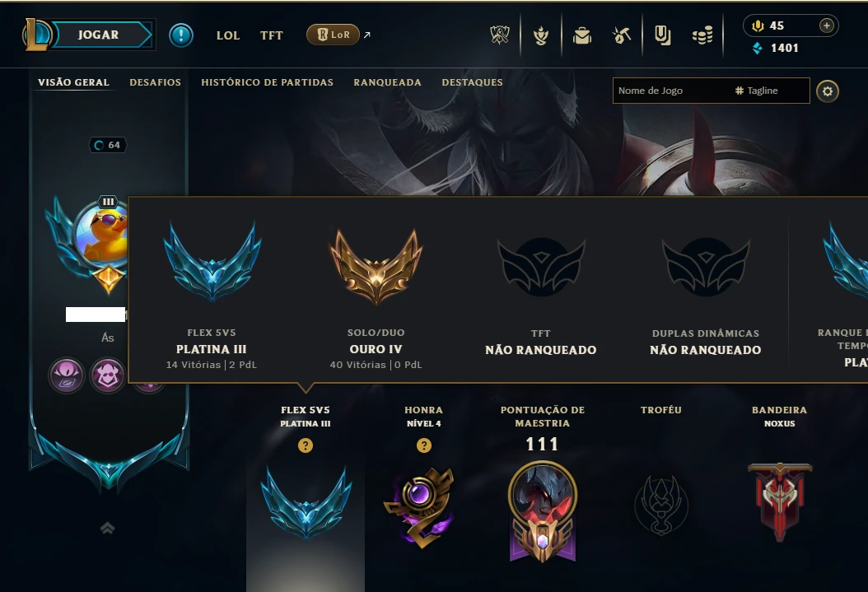
Task: Click the Honra question mark help icon
Action: point(424,445)
